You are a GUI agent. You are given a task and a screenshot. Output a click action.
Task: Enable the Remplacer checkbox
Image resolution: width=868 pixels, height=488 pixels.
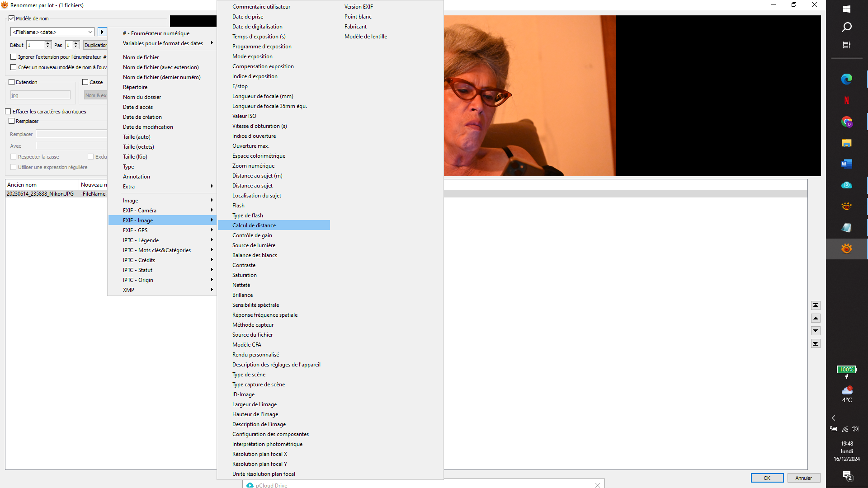click(12, 121)
